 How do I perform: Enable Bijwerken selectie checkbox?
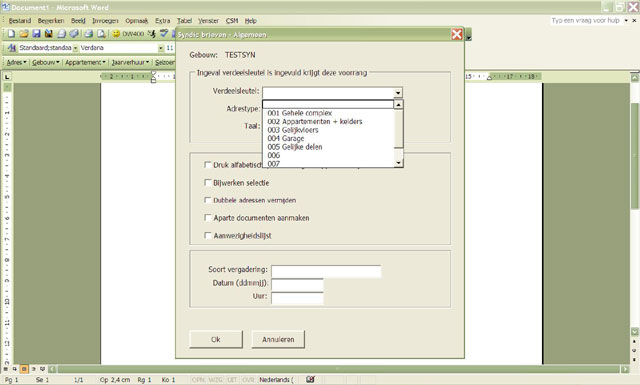point(208,182)
